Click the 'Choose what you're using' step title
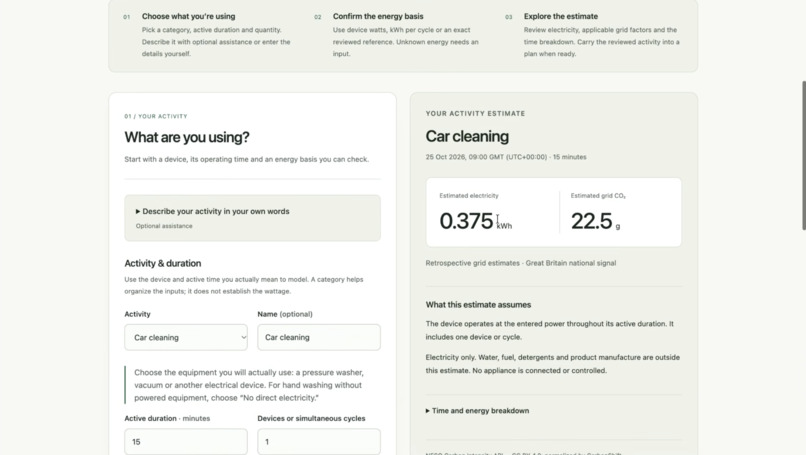Viewport: 806px width, 455px height. tap(188, 16)
